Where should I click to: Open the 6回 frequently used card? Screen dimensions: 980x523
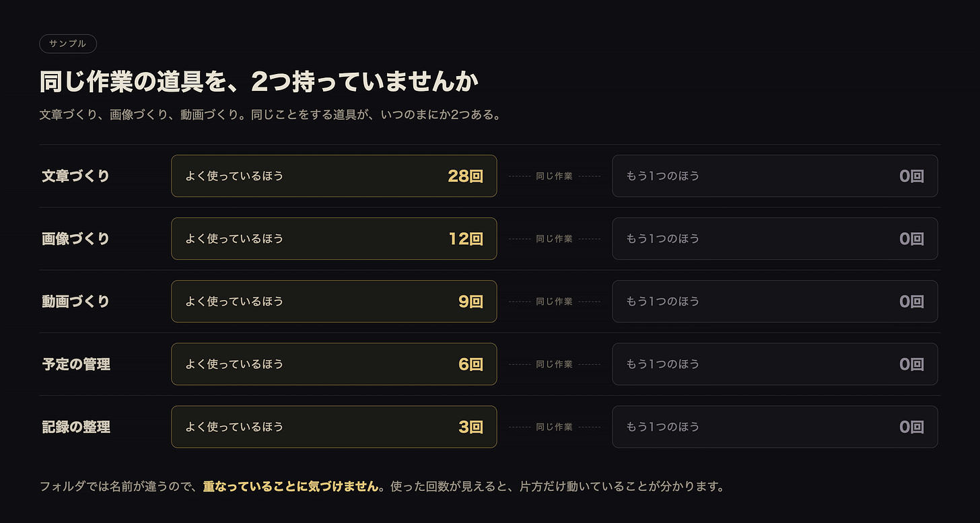coord(334,364)
